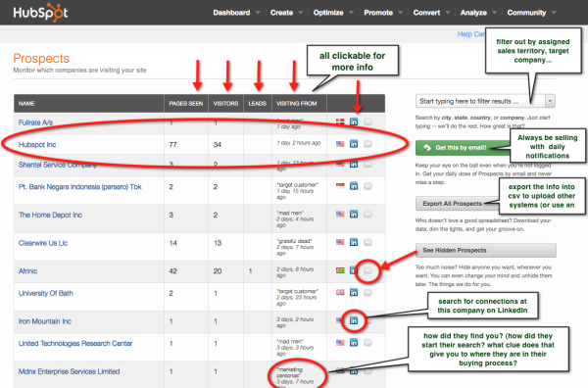
Task: Click Get this by email button
Action: (x=464, y=148)
